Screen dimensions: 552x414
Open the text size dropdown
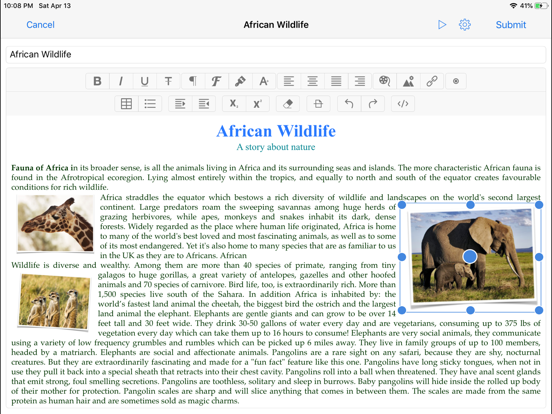264,81
